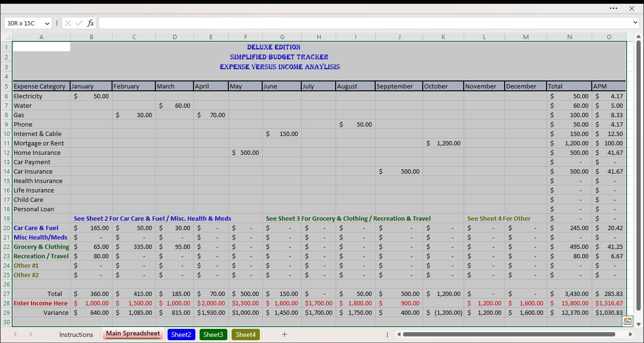Open the three-dots more options menu
The image size is (644, 343).
coord(613,8)
